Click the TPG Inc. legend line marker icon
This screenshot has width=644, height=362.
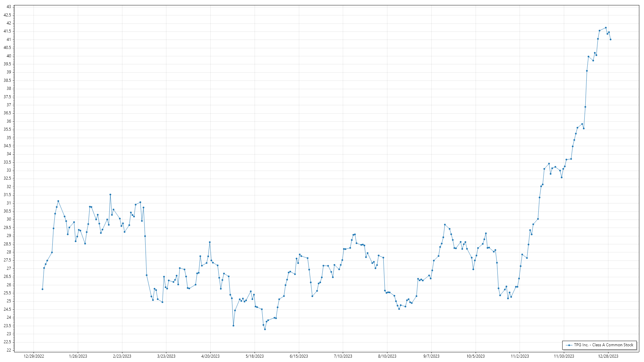(569, 345)
